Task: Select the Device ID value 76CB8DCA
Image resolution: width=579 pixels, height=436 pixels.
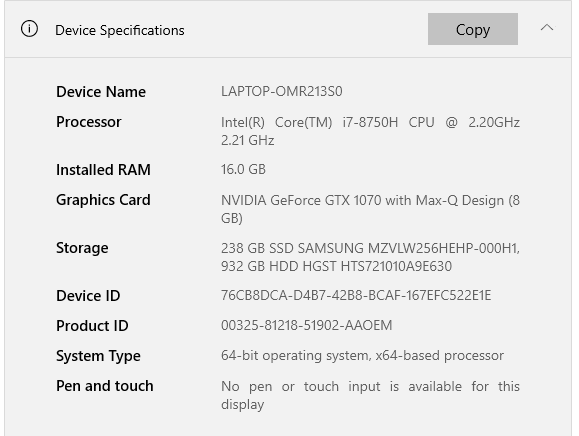Action: tap(356, 295)
